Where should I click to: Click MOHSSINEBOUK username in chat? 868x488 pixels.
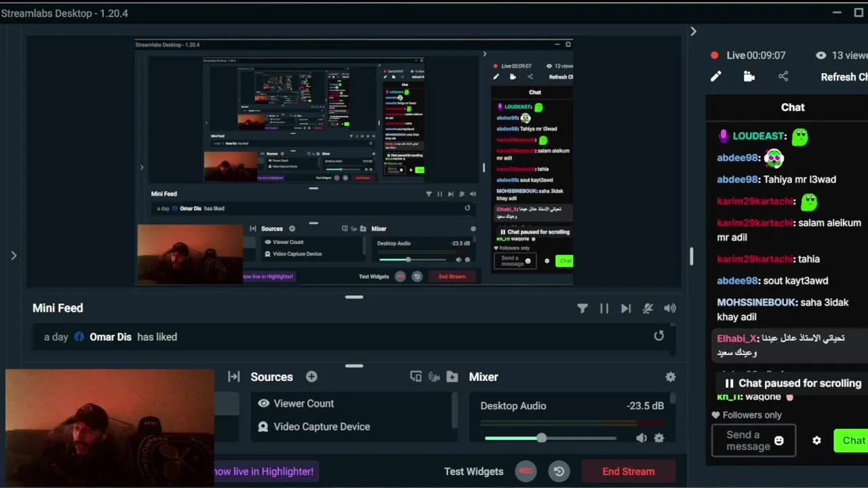click(x=757, y=302)
